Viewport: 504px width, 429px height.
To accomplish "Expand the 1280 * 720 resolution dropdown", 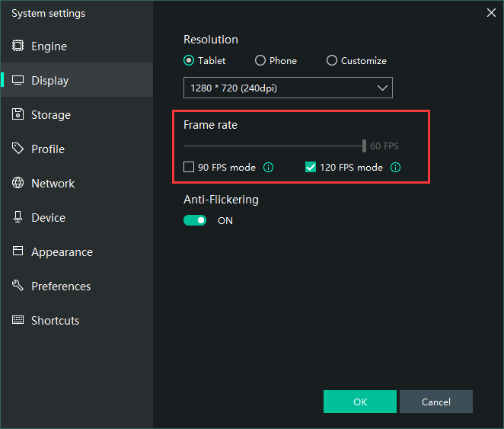I will [288, 88].
